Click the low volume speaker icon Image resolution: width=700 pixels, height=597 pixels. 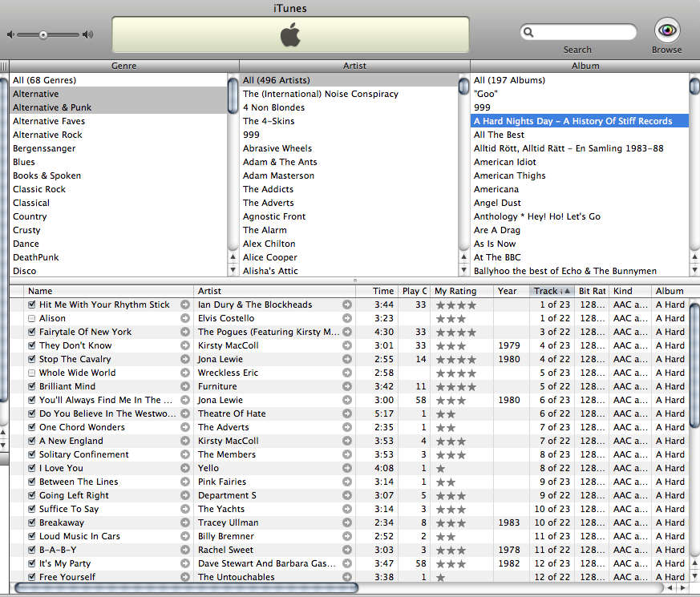point(10,34)
